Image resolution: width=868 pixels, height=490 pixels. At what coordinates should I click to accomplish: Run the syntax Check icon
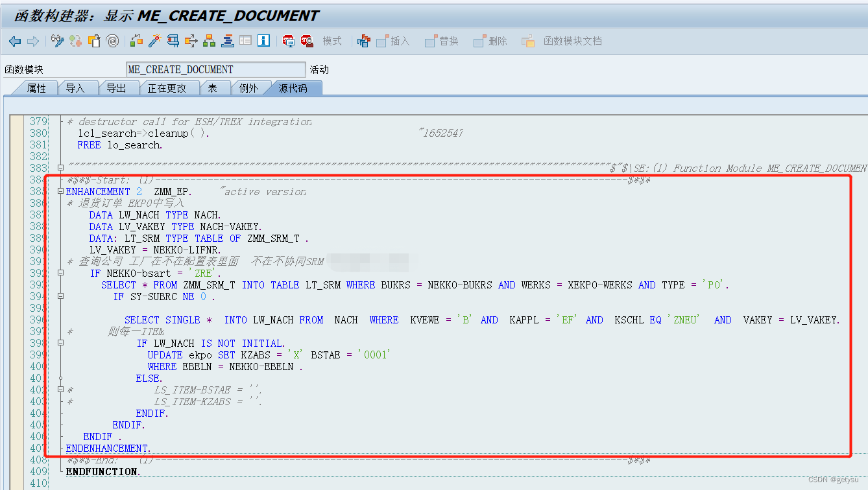[136, 41]
